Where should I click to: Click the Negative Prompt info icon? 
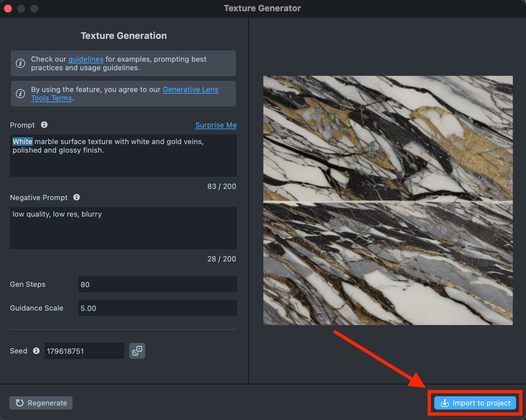point(77,197)
